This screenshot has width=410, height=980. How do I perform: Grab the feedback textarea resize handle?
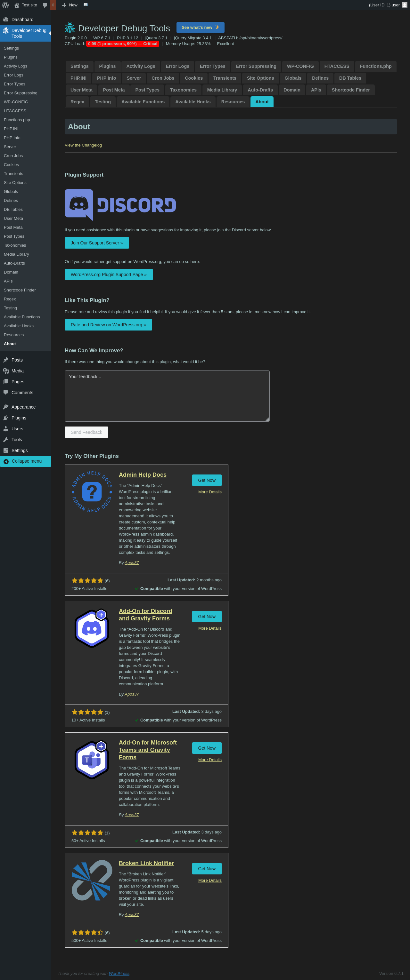267,419
